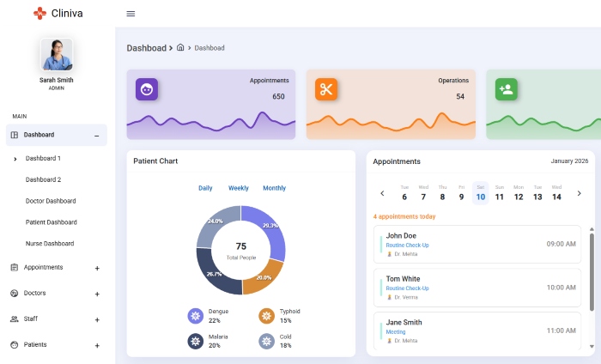Select Tuesday 13 in the calendar

coord(537,193)
